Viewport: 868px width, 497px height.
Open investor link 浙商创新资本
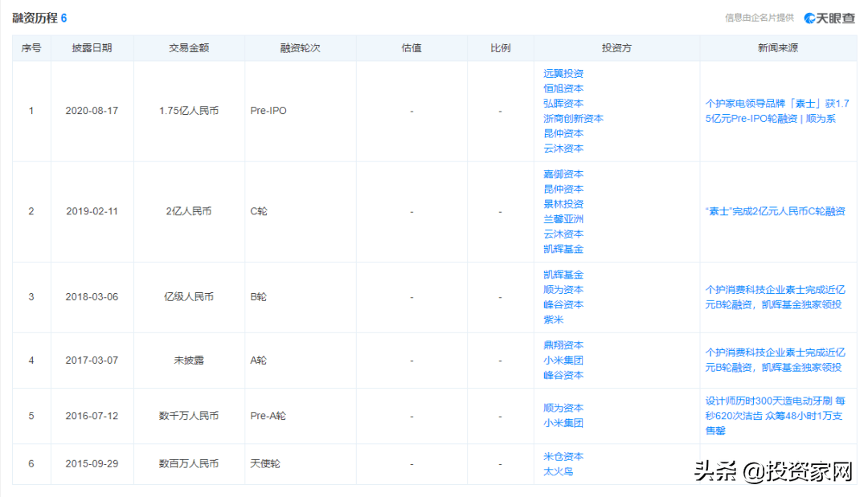pyautogui.click(x=573, y=118)
